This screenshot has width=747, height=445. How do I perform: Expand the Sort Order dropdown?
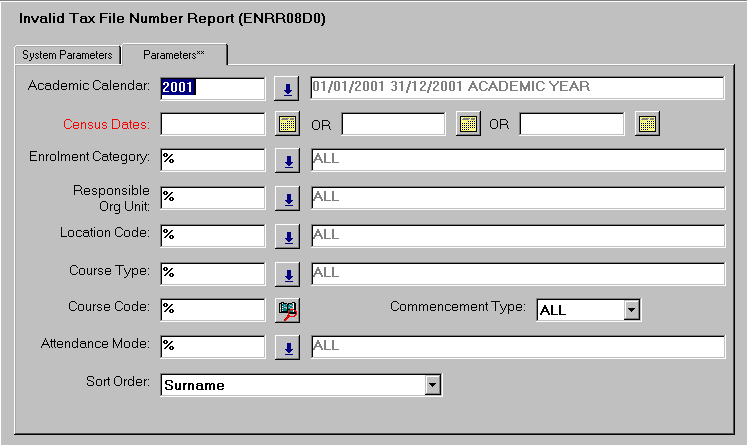[x=432, y=384]
